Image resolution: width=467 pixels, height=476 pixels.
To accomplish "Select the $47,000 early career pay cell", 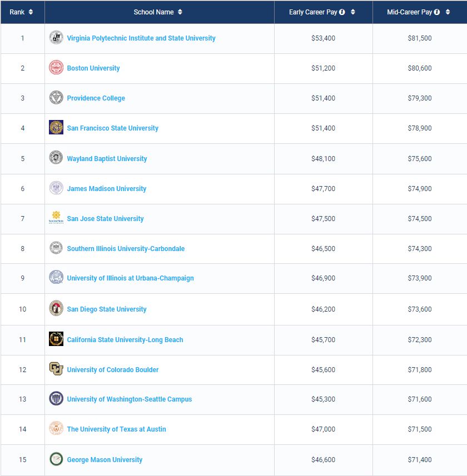I will coord(323,429).
